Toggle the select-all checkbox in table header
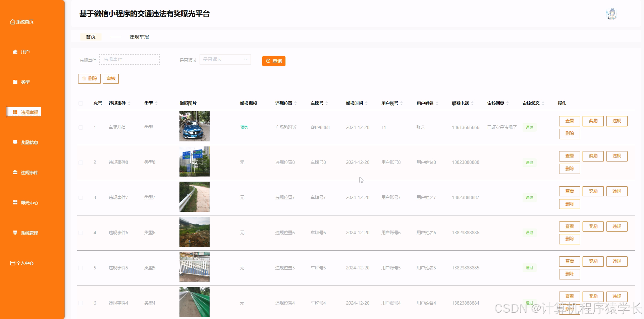Viewport: 644px width, 319px height. (x=80, y=103)
